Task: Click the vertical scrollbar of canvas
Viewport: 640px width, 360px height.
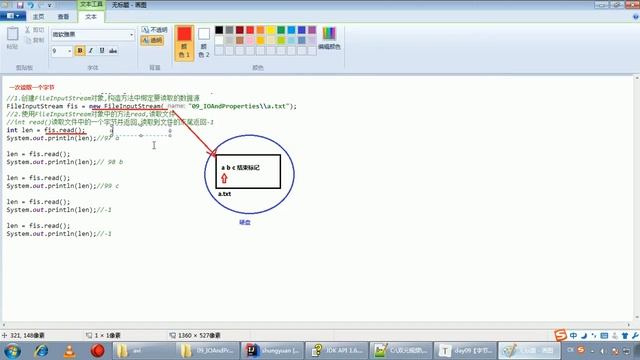Action: [x=637, y=198]
